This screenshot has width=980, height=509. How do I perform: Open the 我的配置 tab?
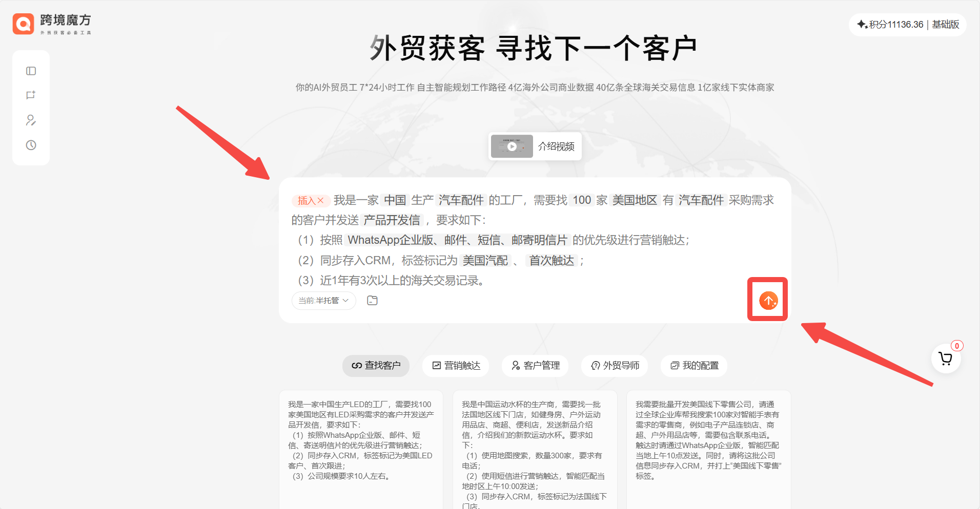[694, 366]
